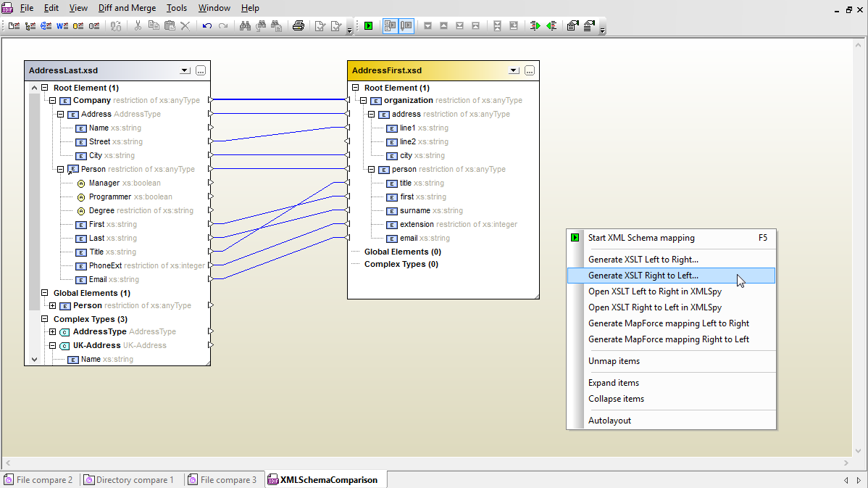Click the Compare Directories toolbar icon
The image size is (868, 488).
(30, 25)
